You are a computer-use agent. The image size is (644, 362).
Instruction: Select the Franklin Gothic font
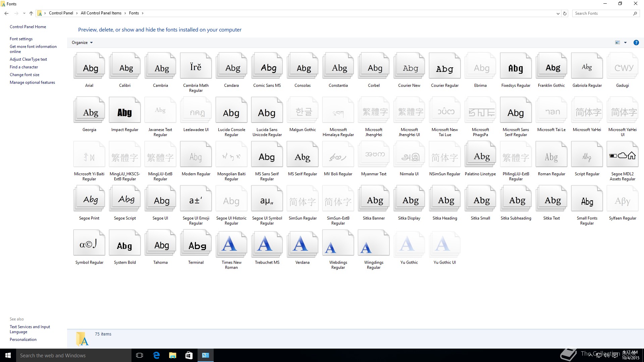551,66
